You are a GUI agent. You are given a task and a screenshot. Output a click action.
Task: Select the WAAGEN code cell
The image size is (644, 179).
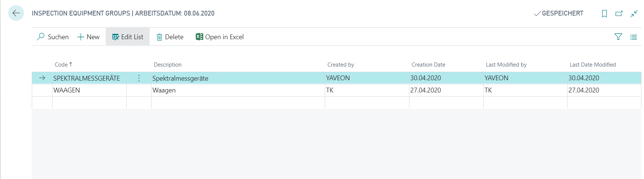click(x=89, y=90)
